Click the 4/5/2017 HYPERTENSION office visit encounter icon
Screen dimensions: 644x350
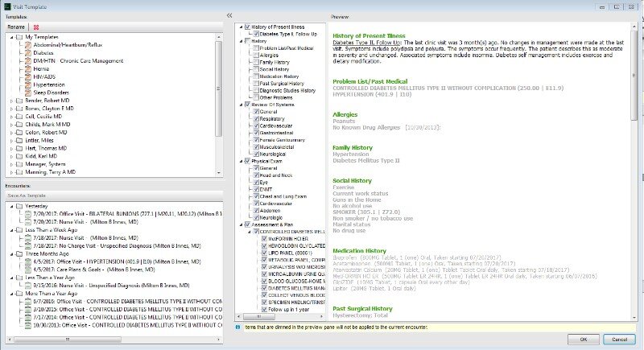tap(28, 261)
